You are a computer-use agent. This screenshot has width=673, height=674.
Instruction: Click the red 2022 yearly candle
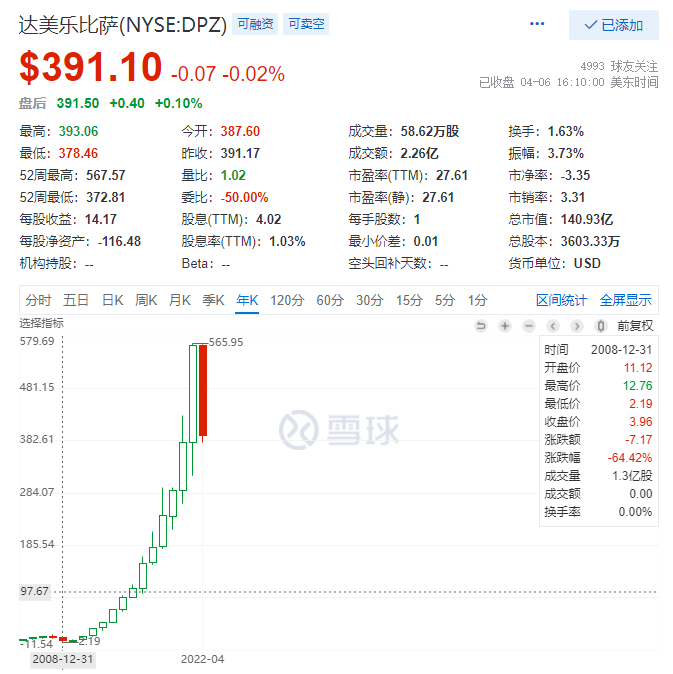203,390
